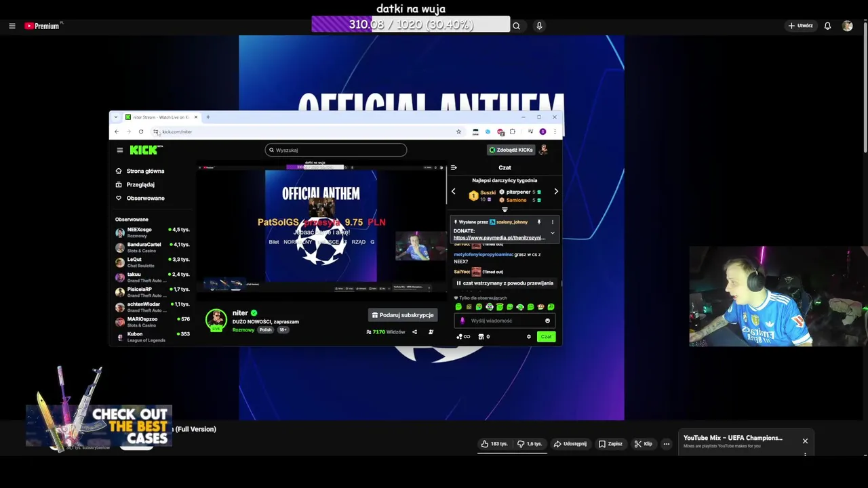Expand the pinned DONATE message chevron

tap(552, 233)
